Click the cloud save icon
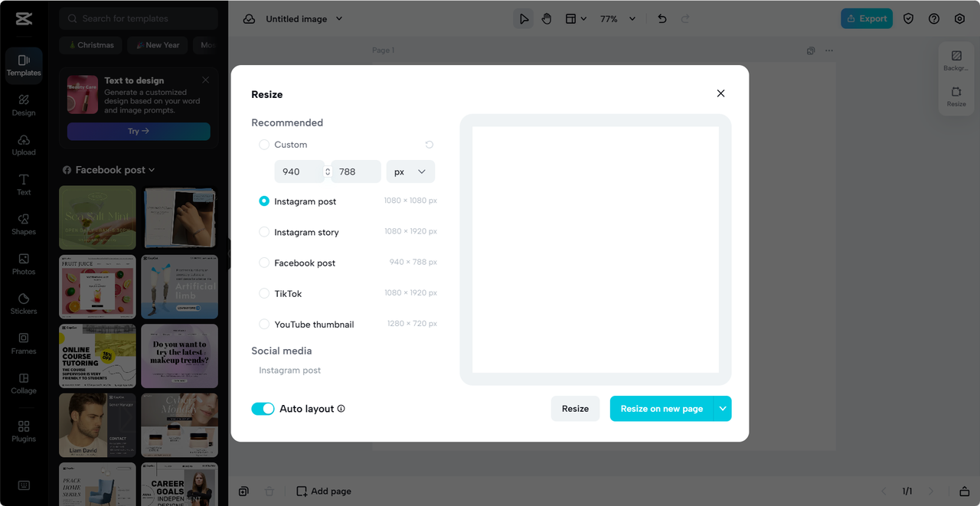The height and width of the screenshot is (506, 980). pos(249,19)
